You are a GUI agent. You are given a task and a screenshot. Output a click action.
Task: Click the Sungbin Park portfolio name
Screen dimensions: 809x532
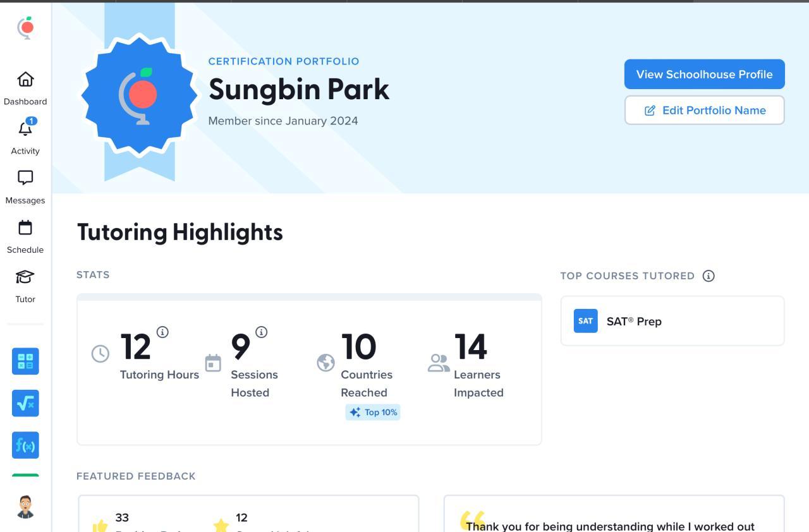[299, 89]
